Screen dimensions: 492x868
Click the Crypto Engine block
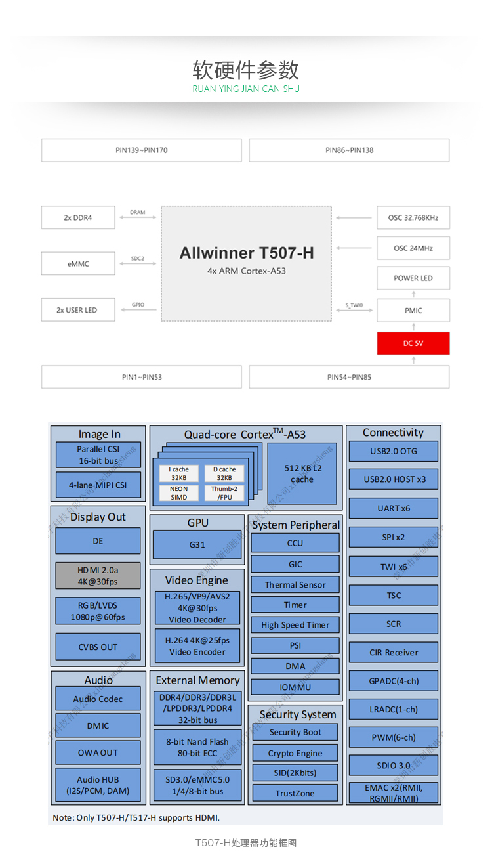[295, 753]
